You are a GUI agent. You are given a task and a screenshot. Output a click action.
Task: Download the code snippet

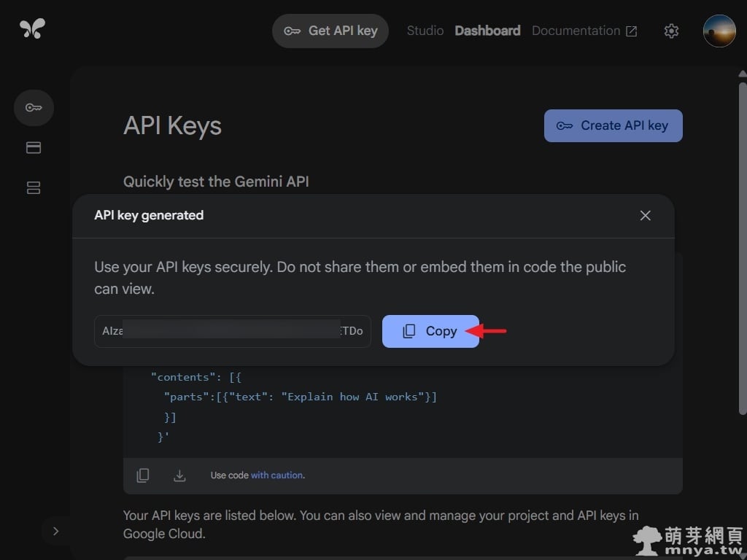click(179, 475)
